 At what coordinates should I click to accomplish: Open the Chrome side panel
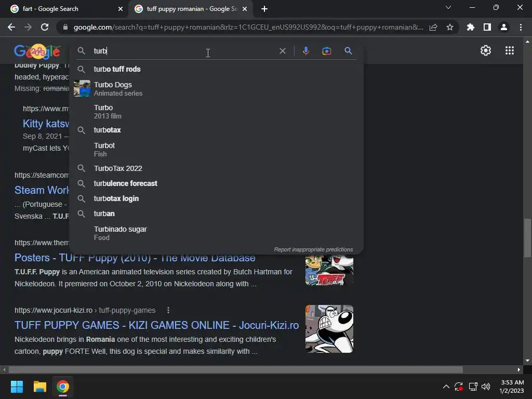[x=487, y=27]
